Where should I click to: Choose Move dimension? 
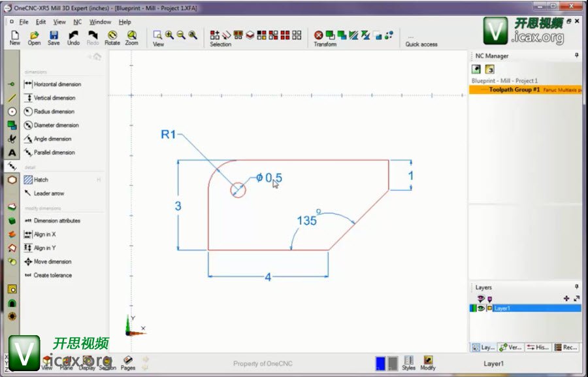(x=48, y=261)
